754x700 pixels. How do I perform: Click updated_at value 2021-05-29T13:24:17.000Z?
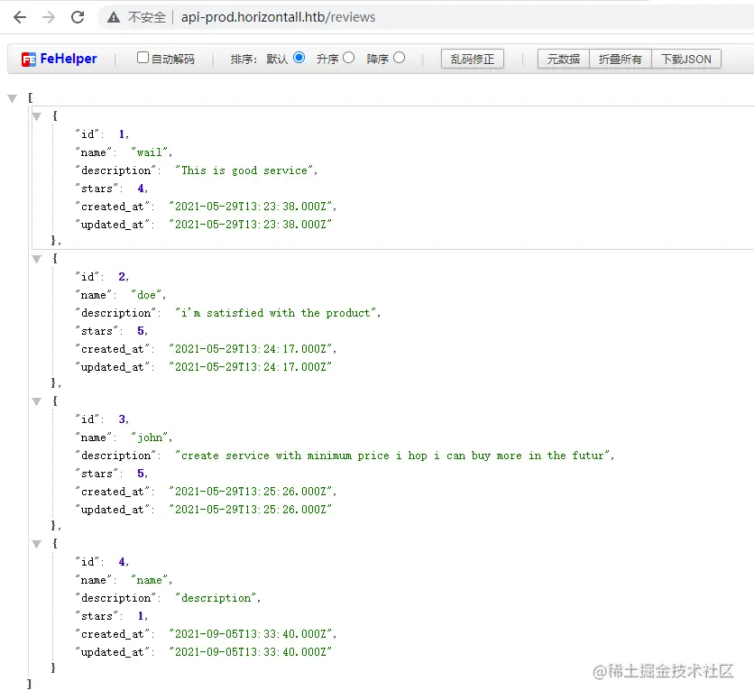click(x=250, y=367)
